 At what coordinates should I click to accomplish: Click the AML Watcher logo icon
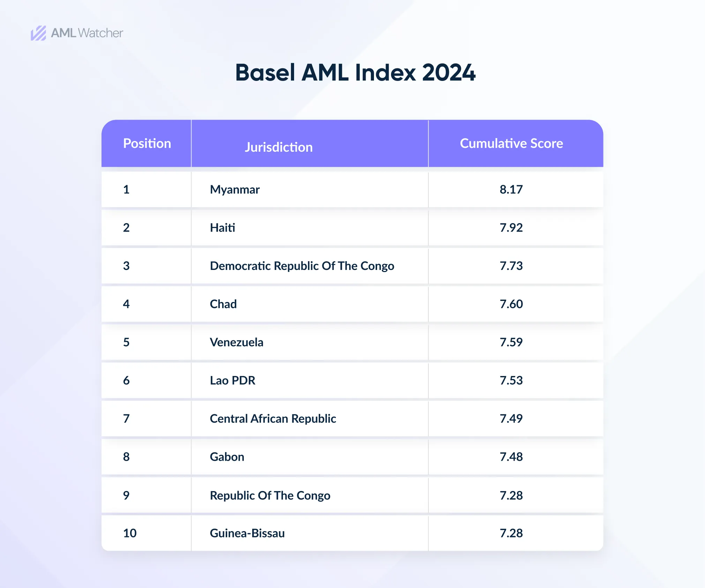point(38,33)
